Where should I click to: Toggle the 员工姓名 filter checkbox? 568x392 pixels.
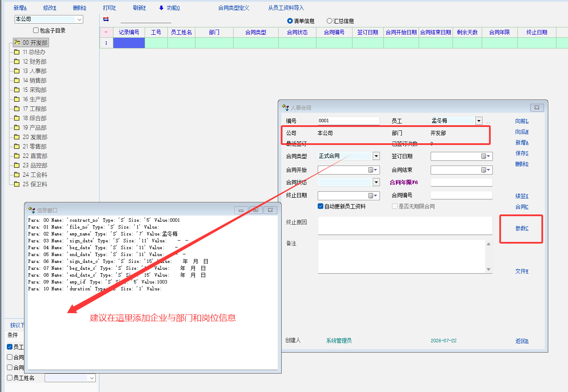(10, 378)
